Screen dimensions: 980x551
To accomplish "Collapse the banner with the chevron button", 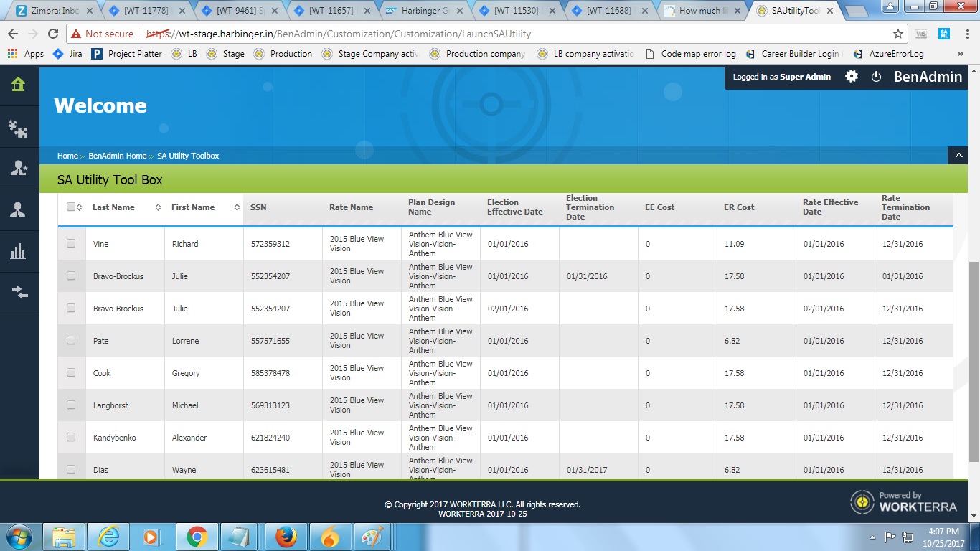I will [x=958, y=155].
